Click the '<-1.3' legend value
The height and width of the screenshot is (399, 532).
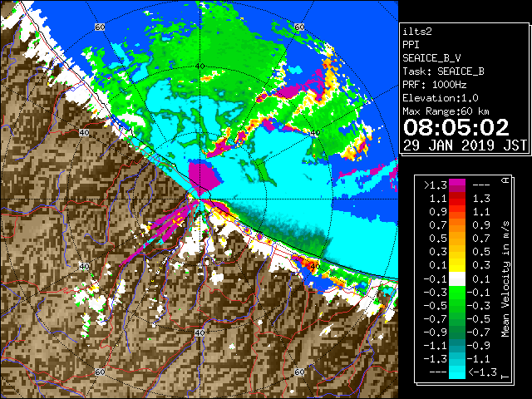tap(482, 372)
